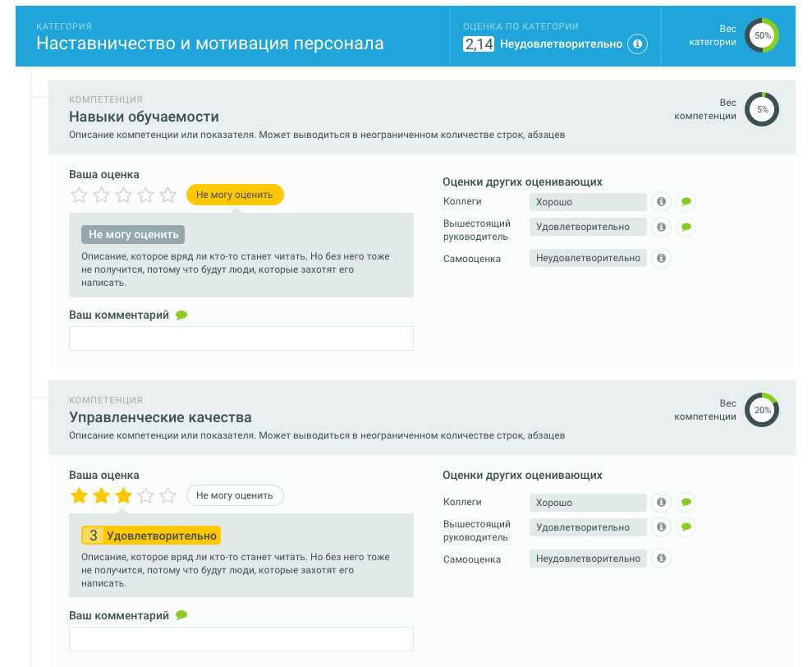812x667 pixels.
Task: Set Управленческие качества rating to two stars
Action: [x=102, y=496]
